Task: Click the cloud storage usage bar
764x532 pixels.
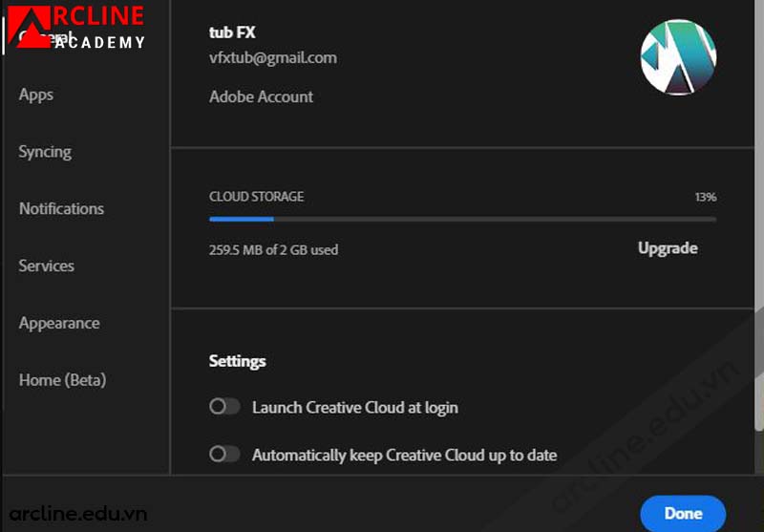Action: pyautogui.click(x=462, y=219)
